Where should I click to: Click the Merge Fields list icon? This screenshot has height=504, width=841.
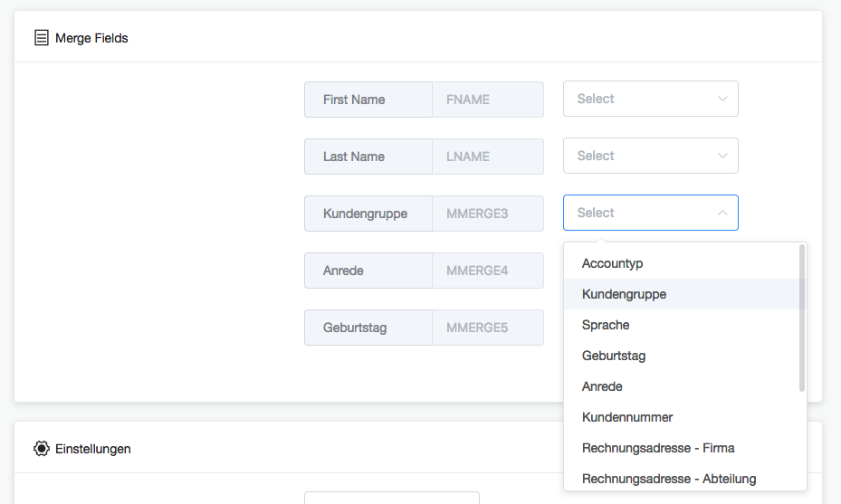pos(42,37)
